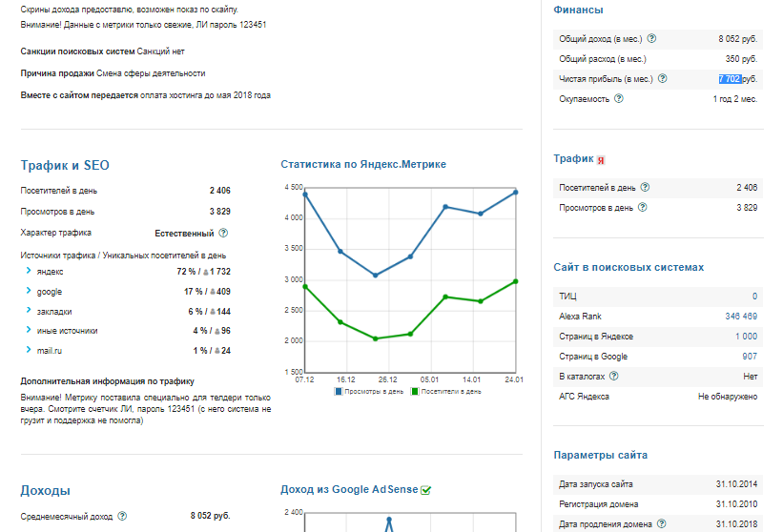
Task: Click help icon next to sidebar Посетителей в день
Action: [646, 188]
